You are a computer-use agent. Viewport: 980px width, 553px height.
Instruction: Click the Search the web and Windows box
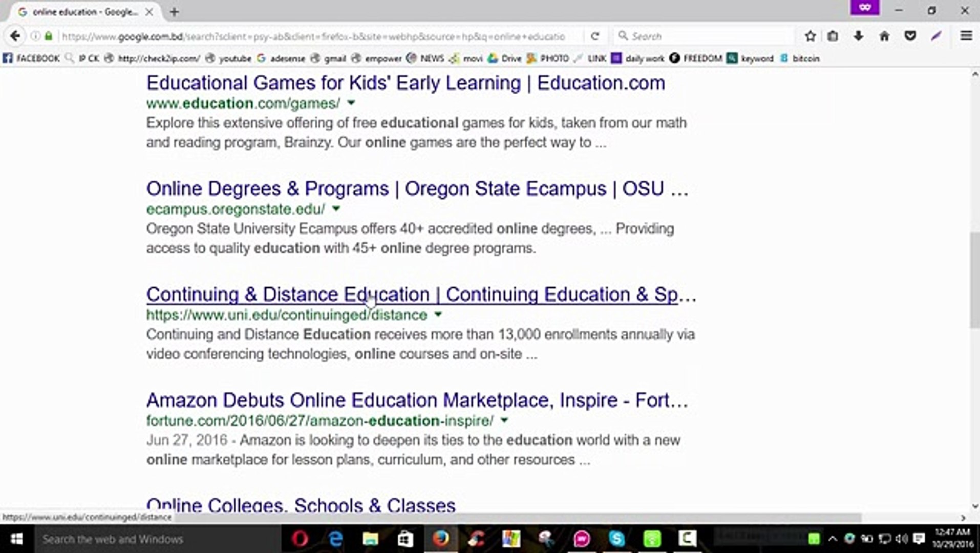point(157,539)
